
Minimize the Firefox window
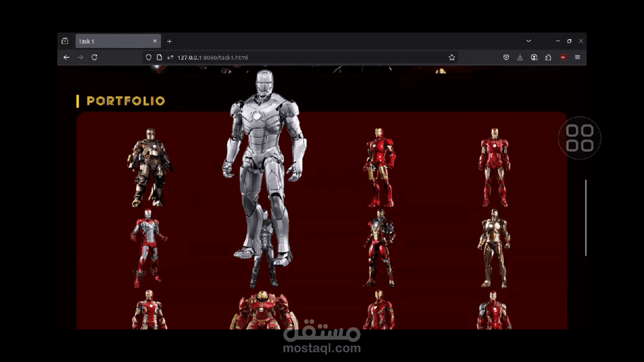558,41
